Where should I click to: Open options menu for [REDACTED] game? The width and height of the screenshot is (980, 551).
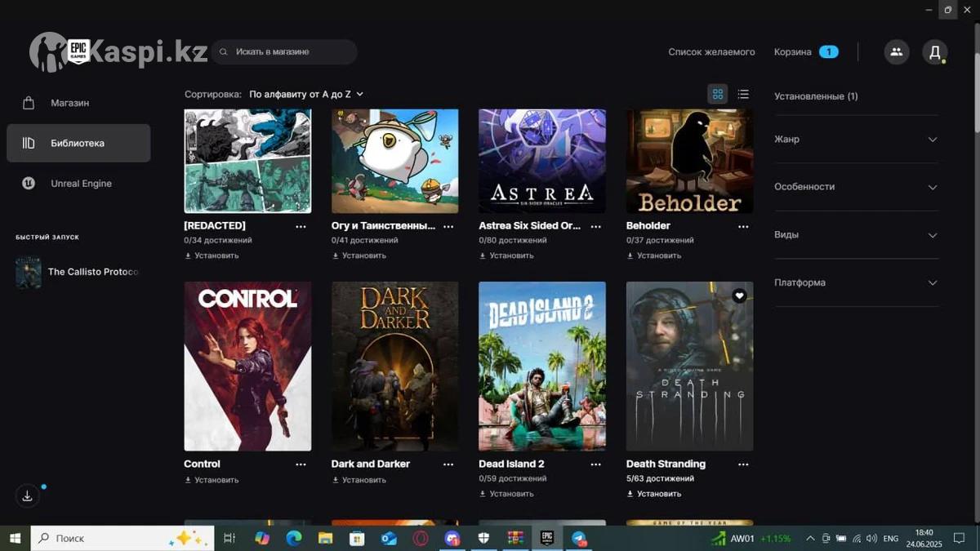[301, 226]
